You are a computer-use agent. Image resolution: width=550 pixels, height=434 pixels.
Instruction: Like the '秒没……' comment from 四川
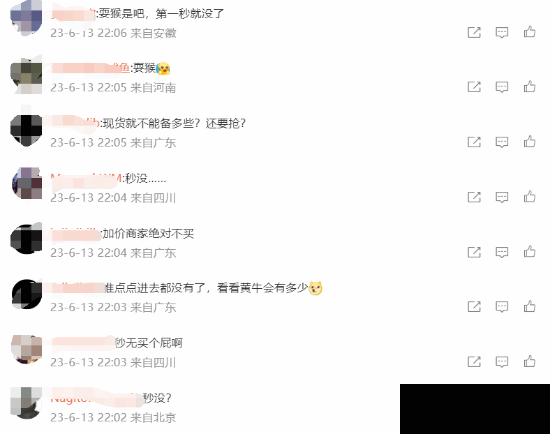click(x=529, y=196)
